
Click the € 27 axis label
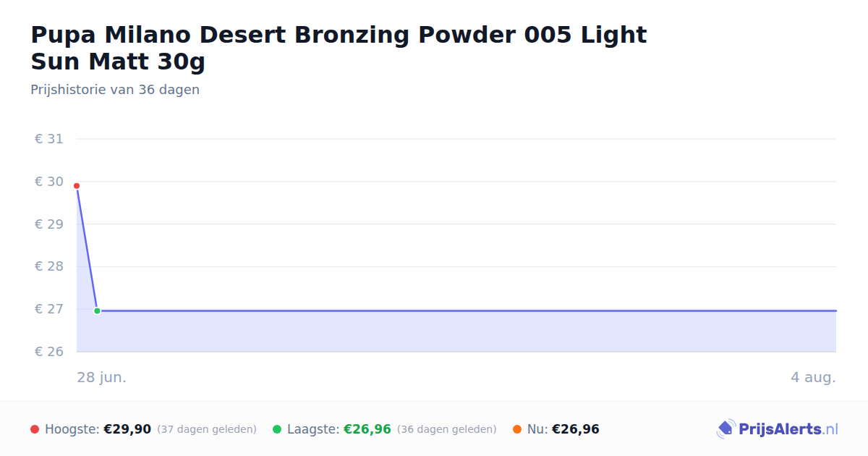coord(49,309)
